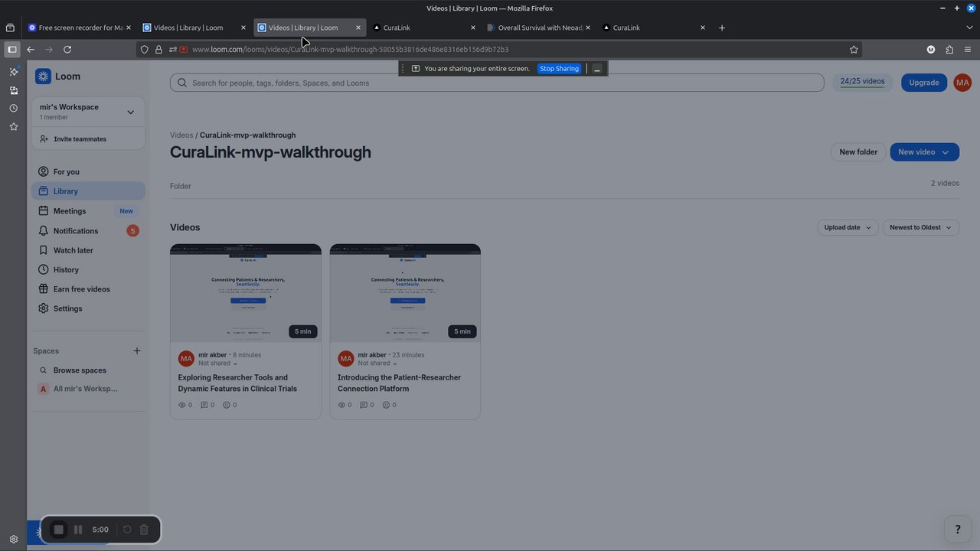Click the Videos breadcrumb link
This screenshot has width=980, height=551.
[x=181, y=135]
